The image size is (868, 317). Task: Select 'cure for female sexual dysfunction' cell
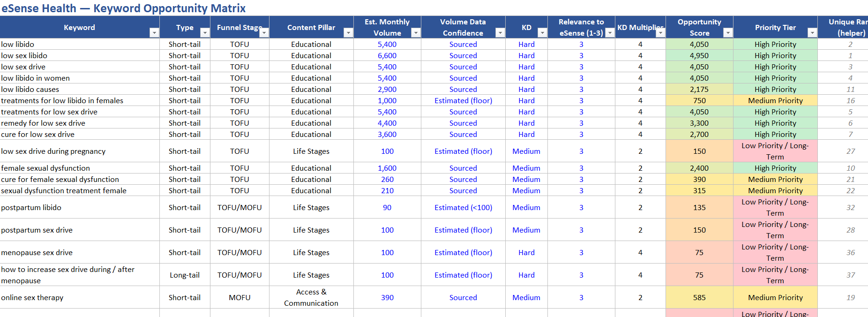tap(80, 179)
